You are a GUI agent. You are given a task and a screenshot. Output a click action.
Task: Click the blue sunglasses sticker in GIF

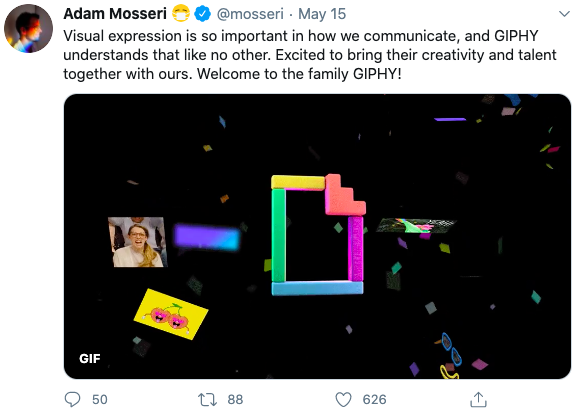[451, 349]
